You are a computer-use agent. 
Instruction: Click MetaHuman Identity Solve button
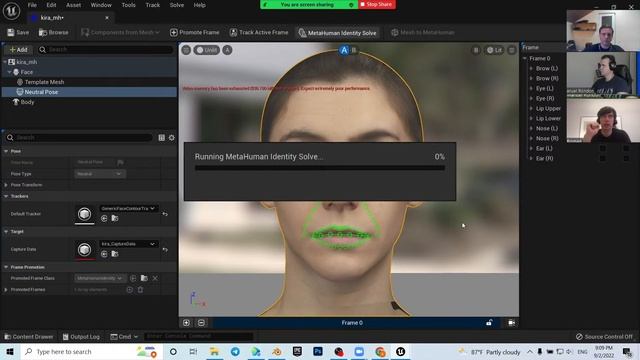coord(337,33)
